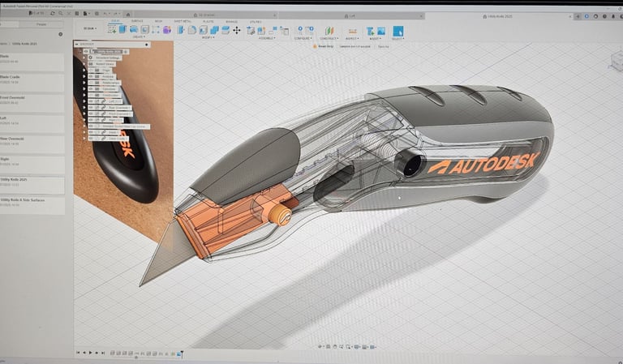Click the timeline end position marker
The height and width of the screenshot is (364, 623).
pyautogui.click(x=182, y=353)
